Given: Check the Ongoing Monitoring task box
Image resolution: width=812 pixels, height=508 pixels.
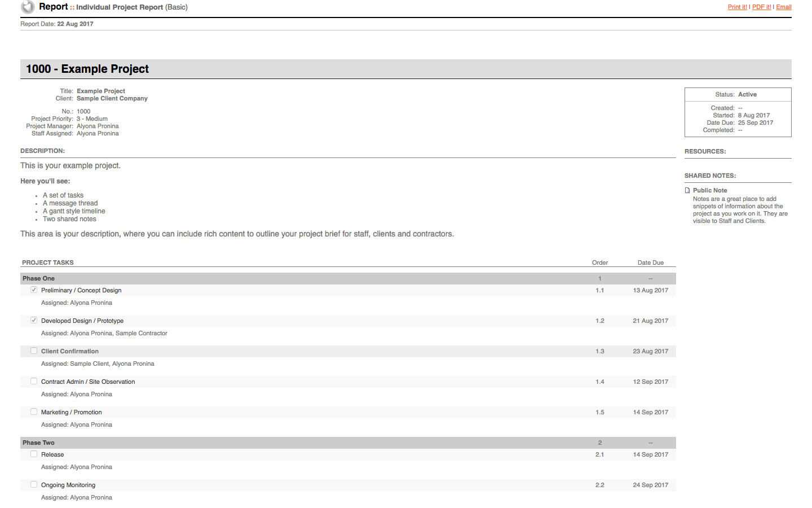Looking at the screenshot, I should 34,484.
